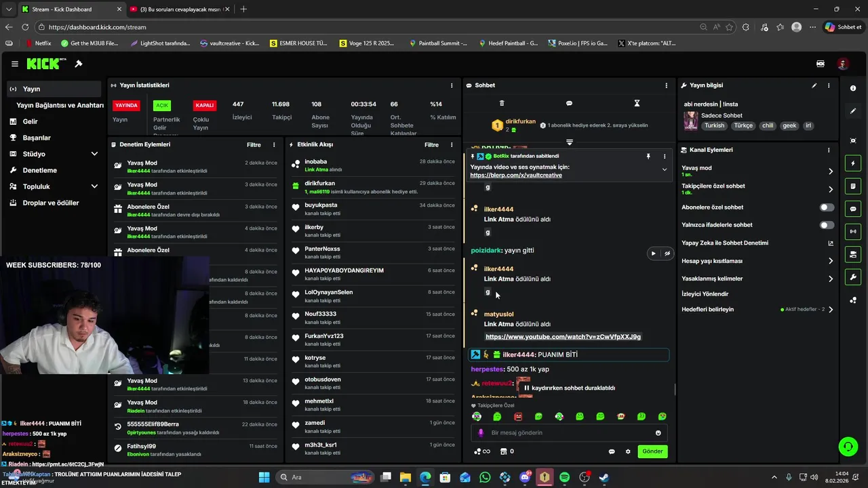
Task: Click the channel points infinity icon
Action: [x=481, y=451]
